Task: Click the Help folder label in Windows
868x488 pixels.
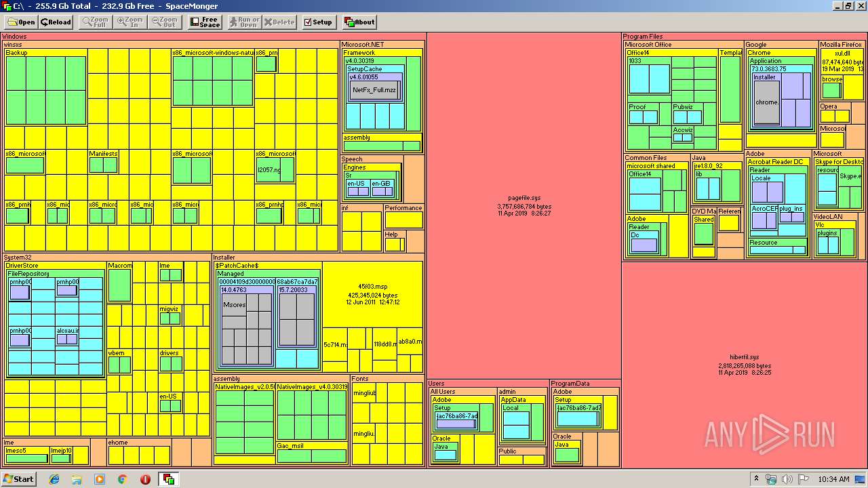Action: pyautogui.click(x=391, y=235)
